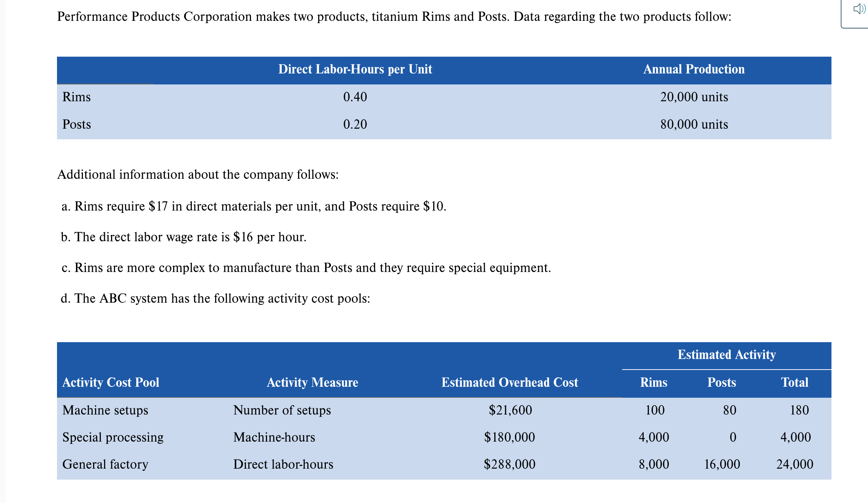Select the 8,000 Rims labor-hours value
The image size is (868, 503).
coord(654,464)
